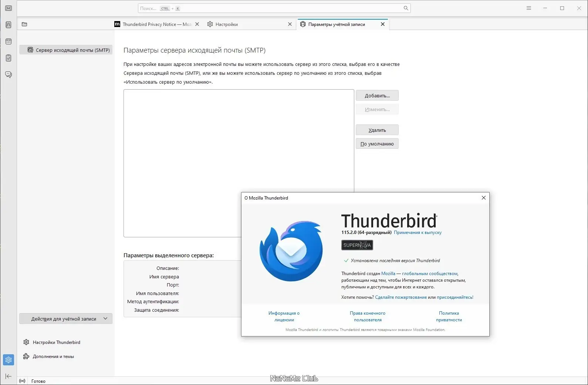The height and width of the screenshot is (385, 588).
Task: Click the folder pane icon in tab bar
Action: pyautogui.click(x=24, y=24)
